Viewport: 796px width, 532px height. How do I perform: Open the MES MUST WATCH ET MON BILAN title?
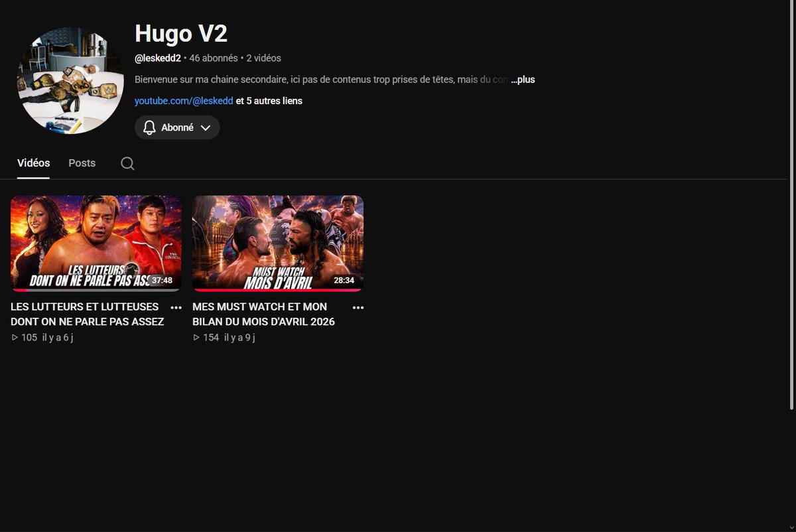click(263, 314)
